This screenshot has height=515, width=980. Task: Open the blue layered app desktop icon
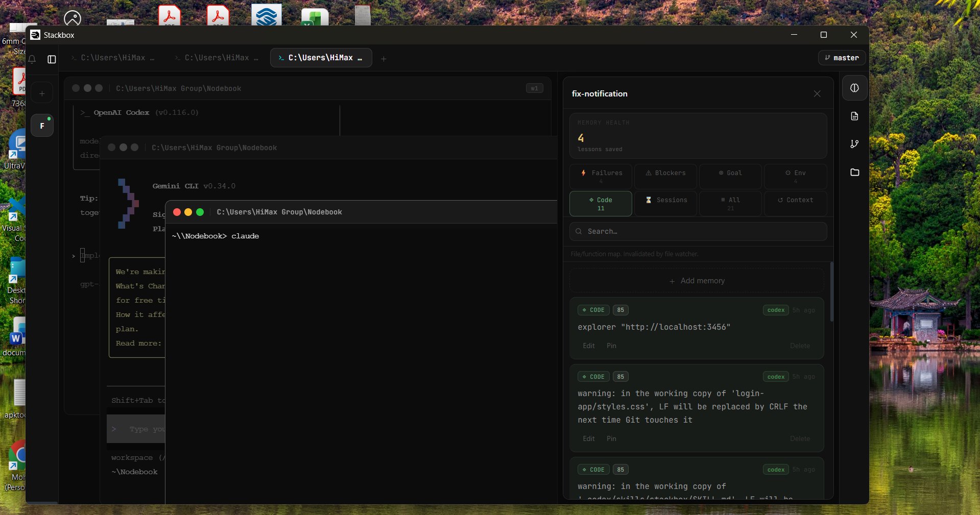click(x=267, y=15)
